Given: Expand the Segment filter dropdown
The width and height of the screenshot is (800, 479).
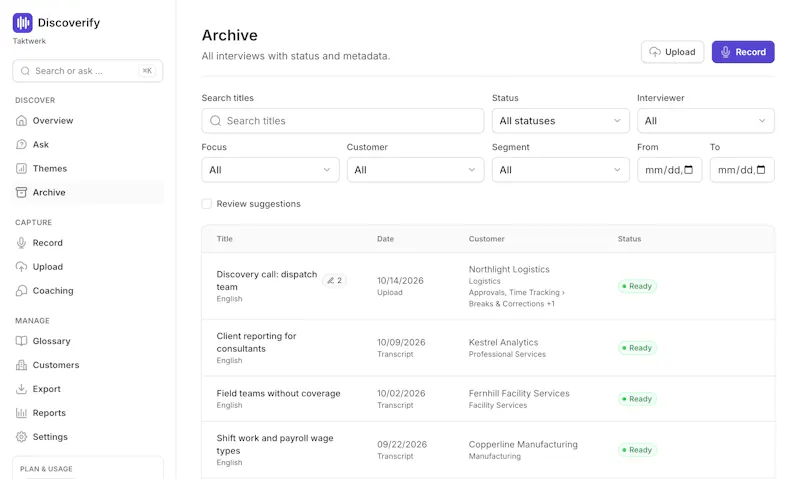Looking at the screenshot, I should tap(560, 170).
